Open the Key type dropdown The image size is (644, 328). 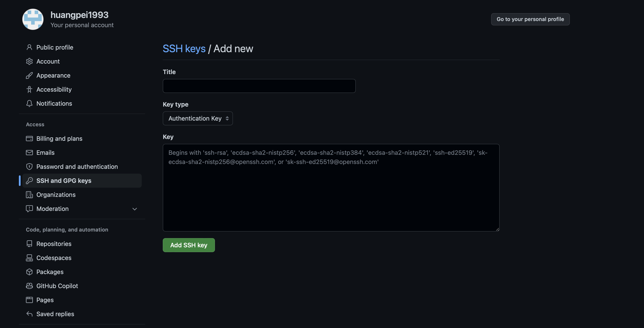click(x=197, y=118)
